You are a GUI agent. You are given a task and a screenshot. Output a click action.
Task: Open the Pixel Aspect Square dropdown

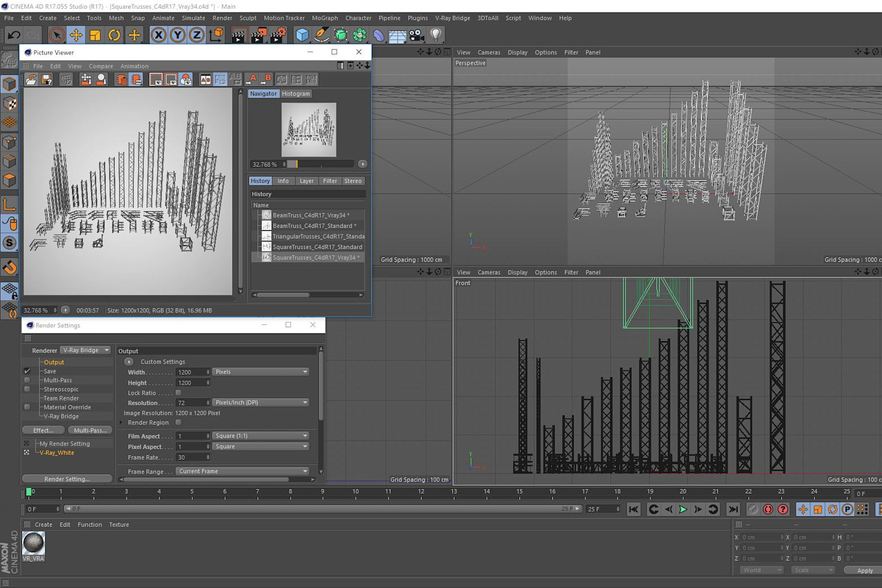tap(261, 446)
